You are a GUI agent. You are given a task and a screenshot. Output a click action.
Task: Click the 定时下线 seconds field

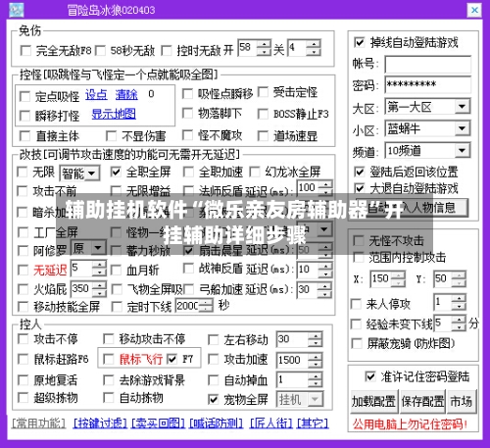[x=188, y=306]
